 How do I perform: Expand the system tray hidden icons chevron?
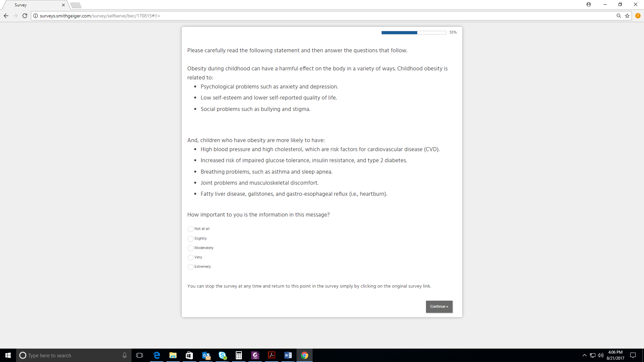[585, 355]
